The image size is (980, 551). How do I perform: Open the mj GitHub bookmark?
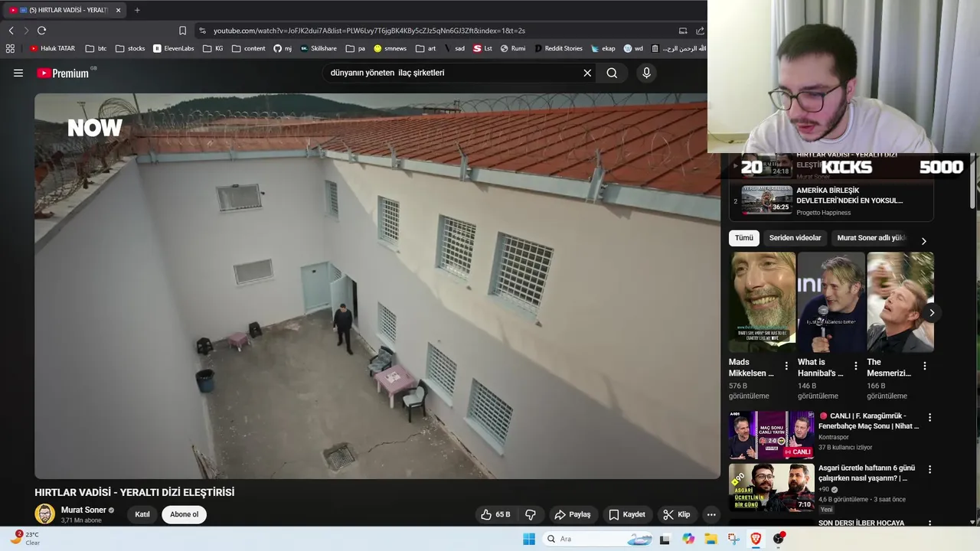click(x=283, y=48)
